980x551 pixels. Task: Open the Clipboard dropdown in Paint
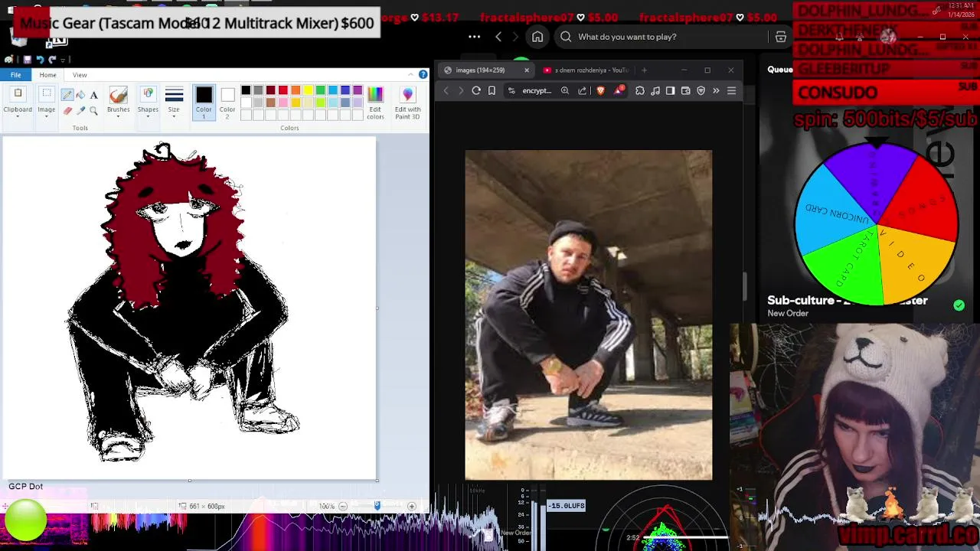coord(18,103)
